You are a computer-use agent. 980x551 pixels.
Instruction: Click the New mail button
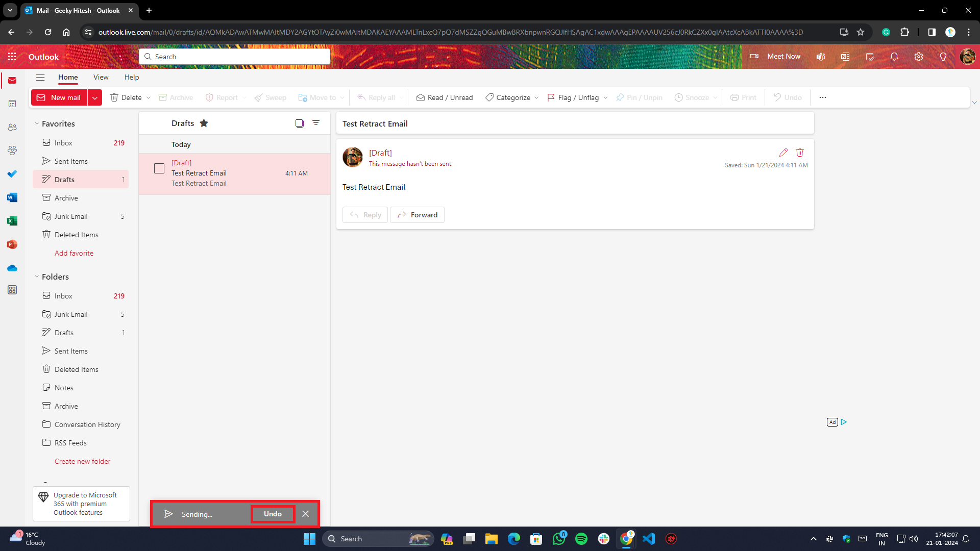[59, 97]
